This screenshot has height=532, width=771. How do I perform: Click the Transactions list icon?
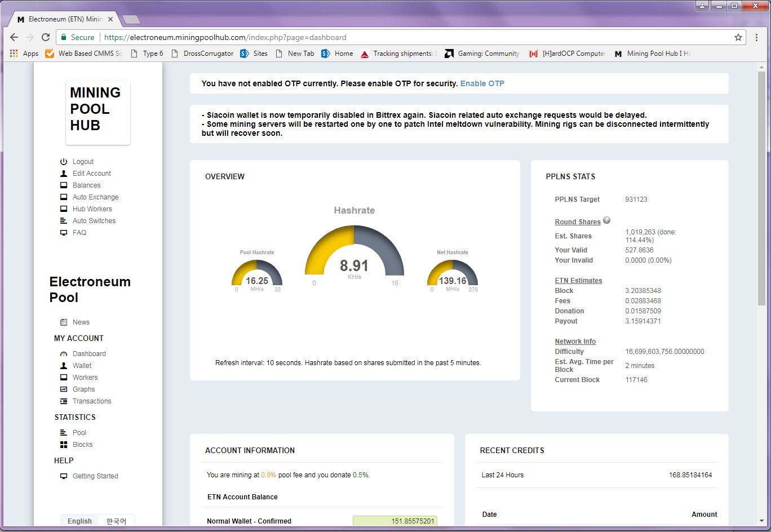[64, 401]
